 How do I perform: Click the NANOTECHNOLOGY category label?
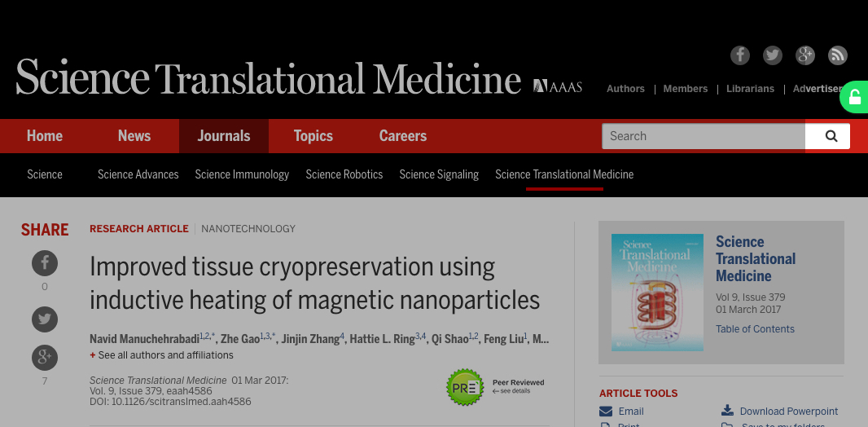(248, 229)
